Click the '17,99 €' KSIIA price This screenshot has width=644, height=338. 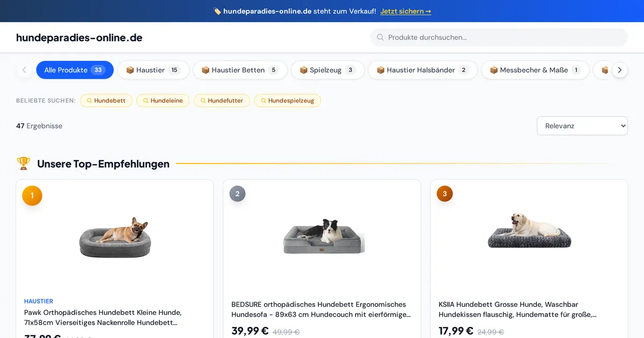pos(457,331)
